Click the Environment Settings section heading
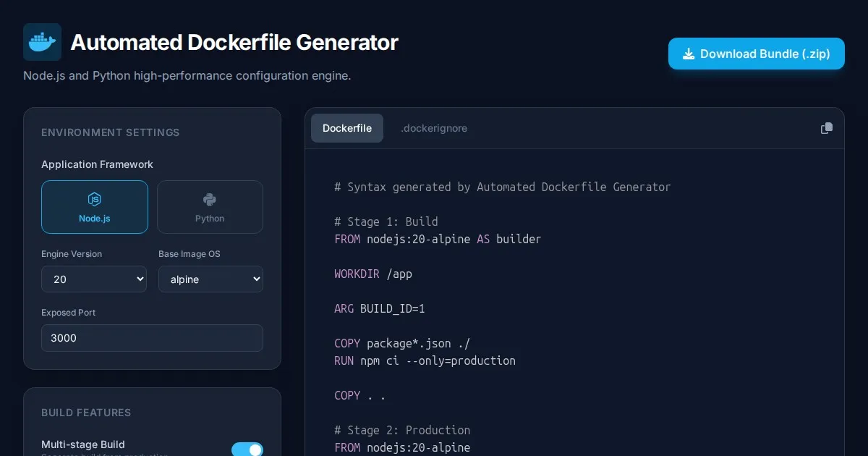868x456 pixels. tap(111, 132)
